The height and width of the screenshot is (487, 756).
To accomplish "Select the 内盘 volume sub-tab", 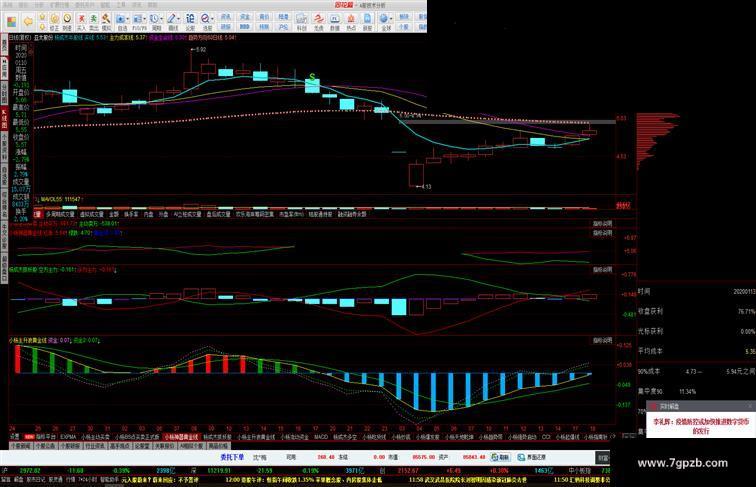I will coord(148,214).
